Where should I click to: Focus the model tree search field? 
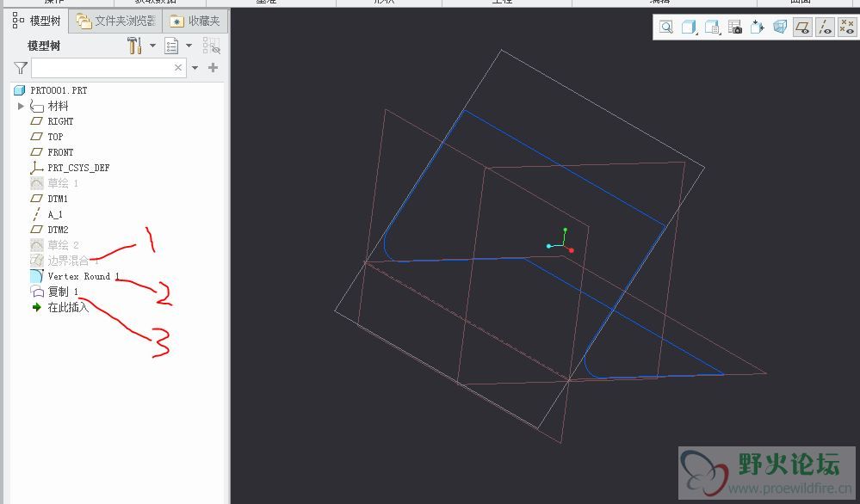[108, 68]
